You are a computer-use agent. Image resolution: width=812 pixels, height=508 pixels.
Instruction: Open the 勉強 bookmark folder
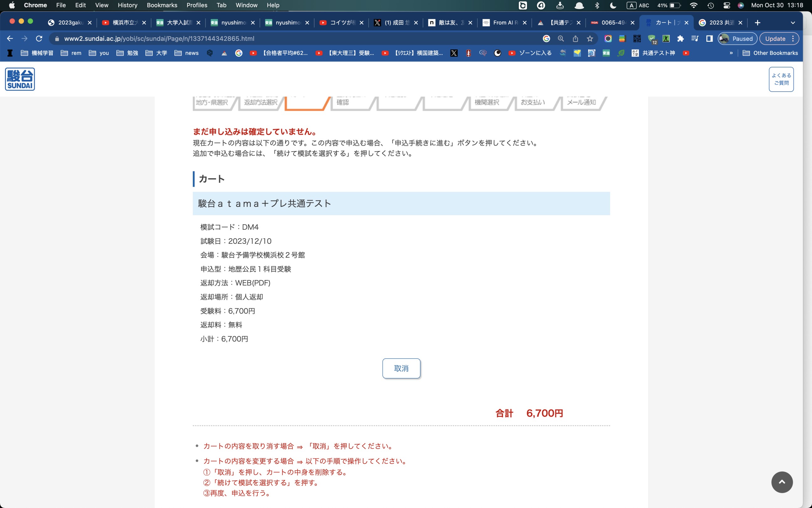(127, 53)
